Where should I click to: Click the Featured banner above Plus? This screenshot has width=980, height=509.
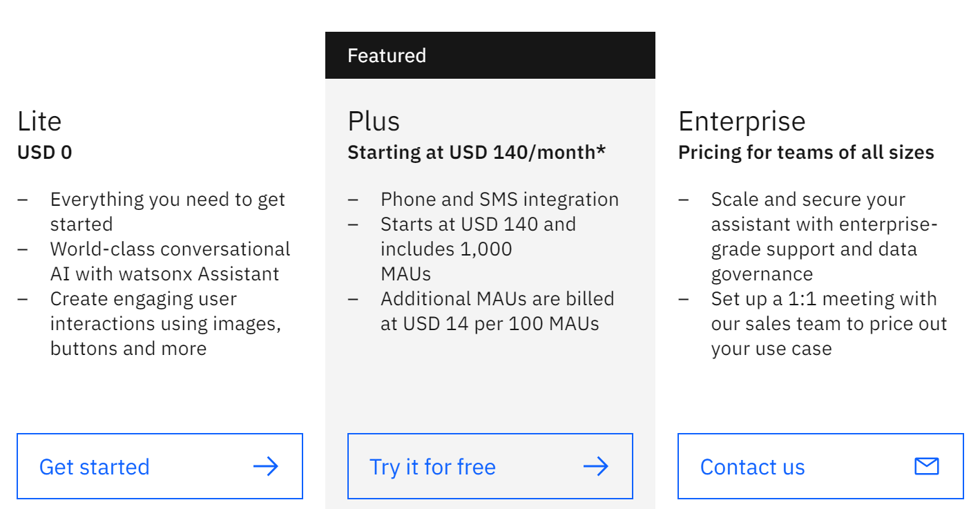(x=490, y=55)
